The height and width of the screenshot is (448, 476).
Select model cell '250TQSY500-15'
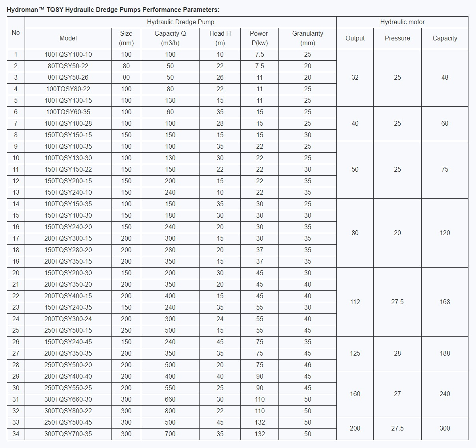pyautogui.click(x=68, y=331)
